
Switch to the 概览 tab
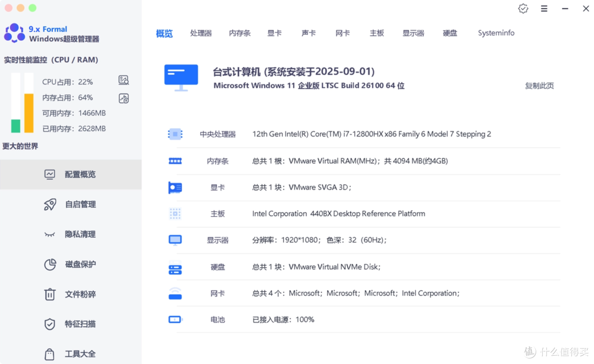(164, 34)
